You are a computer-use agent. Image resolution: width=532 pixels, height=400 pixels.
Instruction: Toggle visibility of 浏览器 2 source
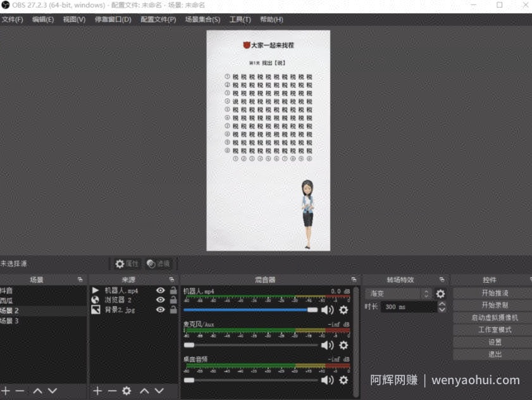coord(161,300)
